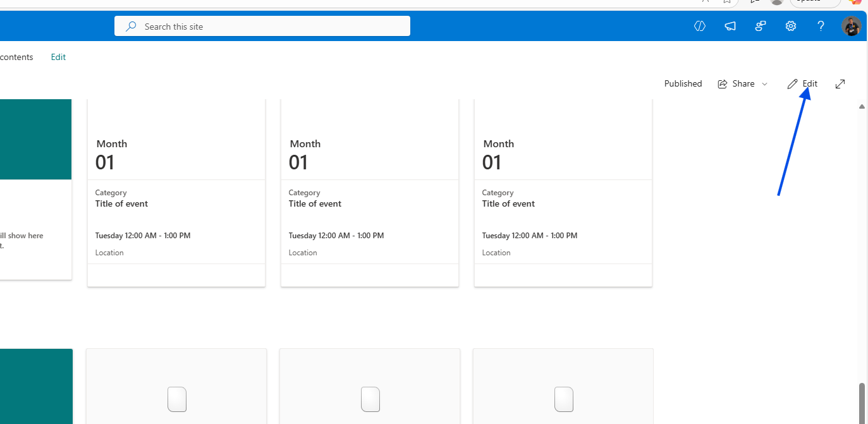Open the code brackets icon in header

coord(700,26)
